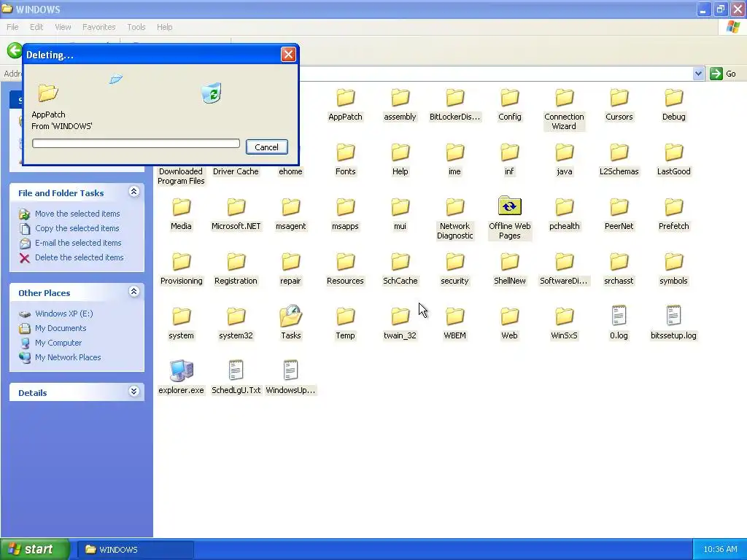
Task: Collapse the File and Folder Tasks panel
Action: (x=134, y=192)
